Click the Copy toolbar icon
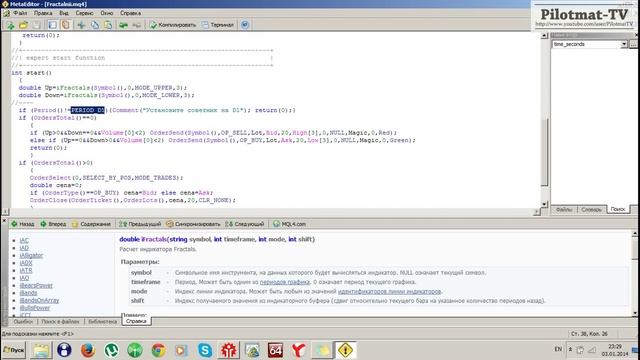The image size is (640, 360). (x=95, y=25)
